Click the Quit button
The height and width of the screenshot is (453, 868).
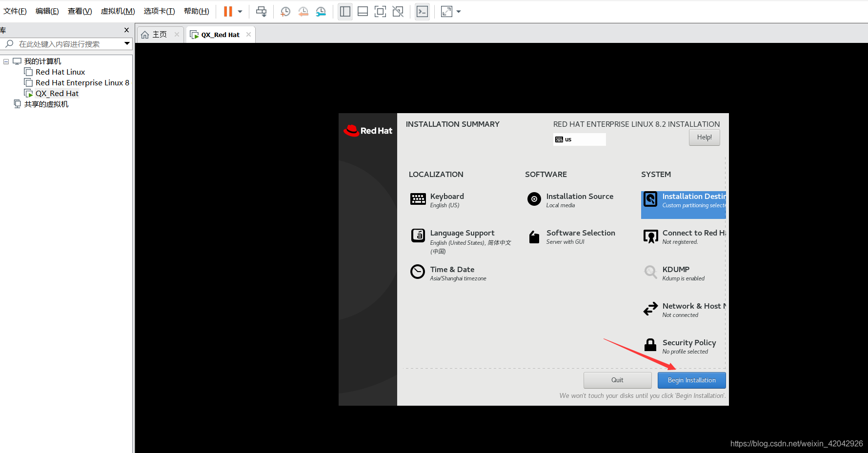tap(617, 380)
